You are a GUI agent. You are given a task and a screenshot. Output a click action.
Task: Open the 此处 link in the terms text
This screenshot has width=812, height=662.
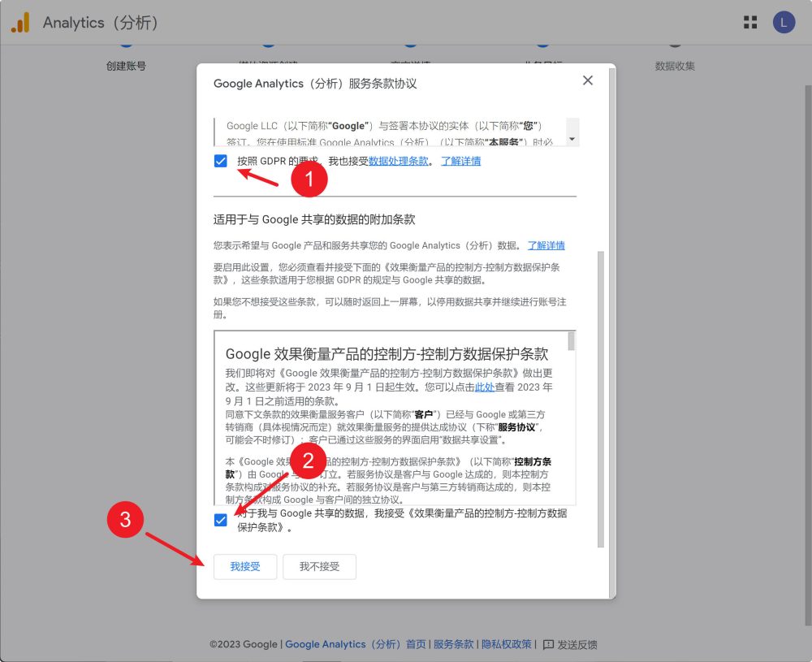485,387
